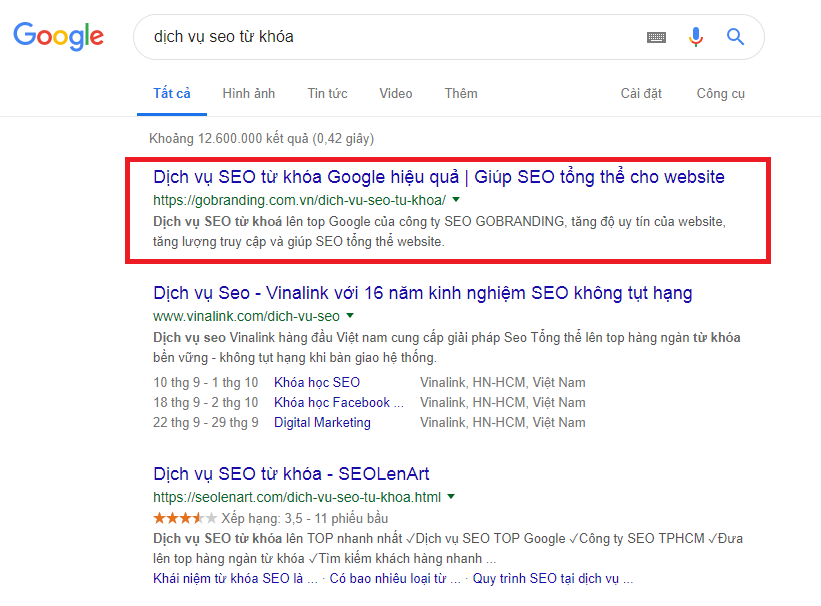Click 'Xếp hạng: 3,5 - 11 phiếu bầu' text

click(x=304, y=519)
